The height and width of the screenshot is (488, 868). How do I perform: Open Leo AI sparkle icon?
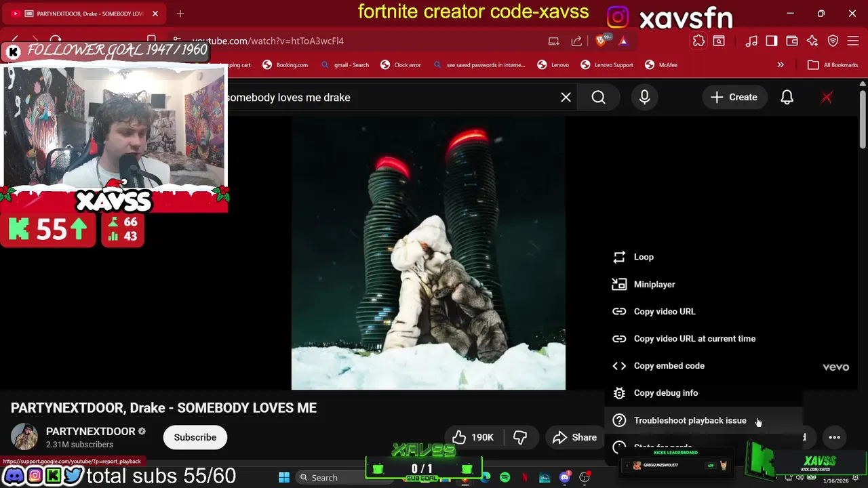click(812, 41)
